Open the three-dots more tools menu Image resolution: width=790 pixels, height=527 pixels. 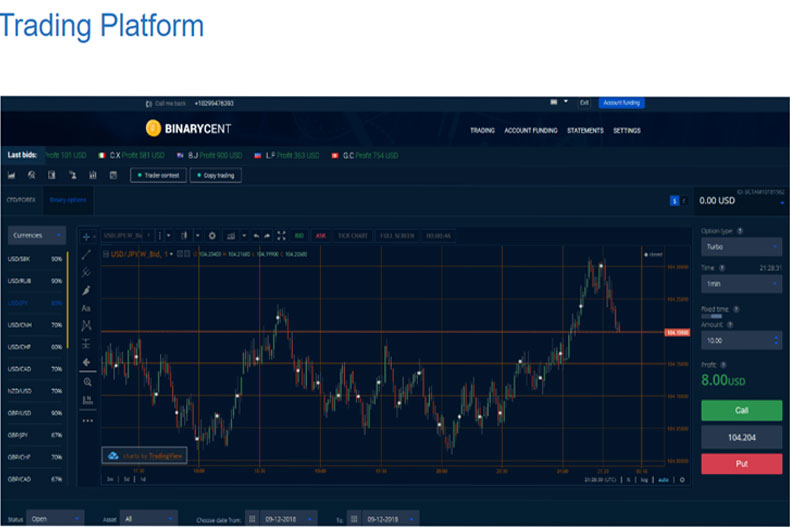87,420
